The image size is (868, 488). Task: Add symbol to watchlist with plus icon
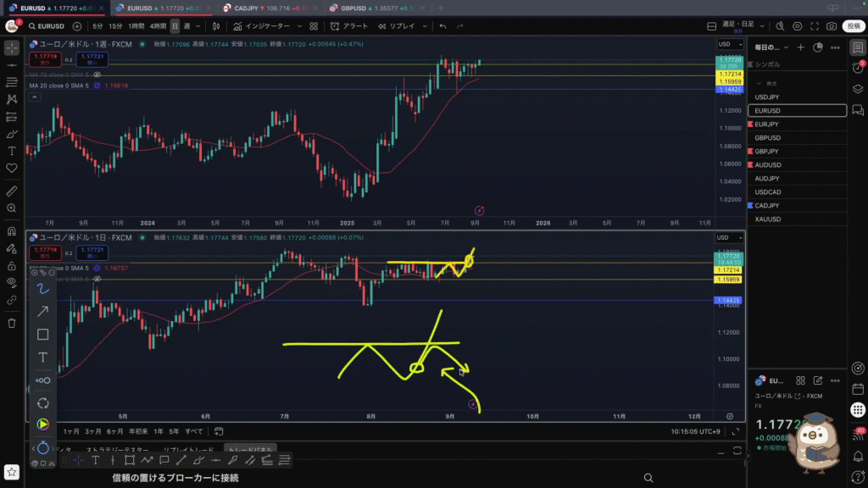click(800, 47)
